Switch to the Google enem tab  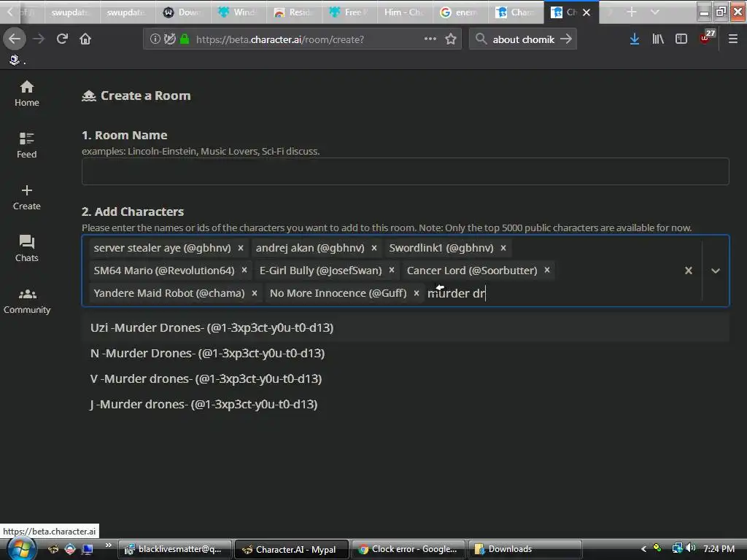[460, 12]
